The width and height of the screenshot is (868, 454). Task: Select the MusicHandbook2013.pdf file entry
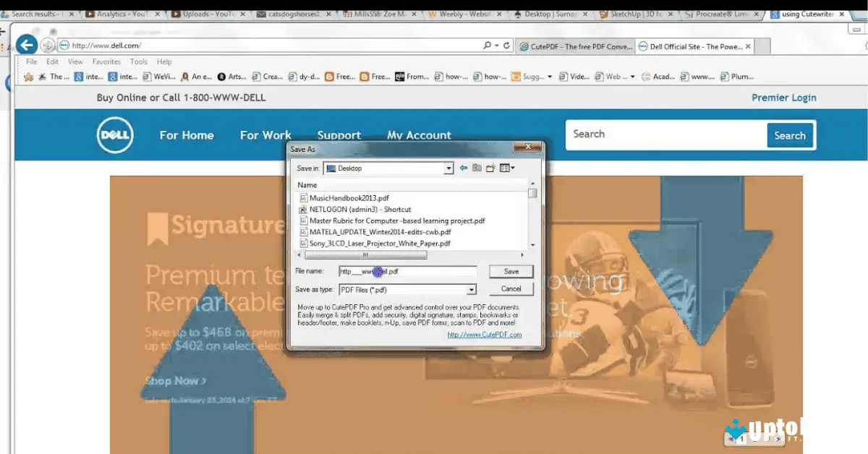(347, 197)
